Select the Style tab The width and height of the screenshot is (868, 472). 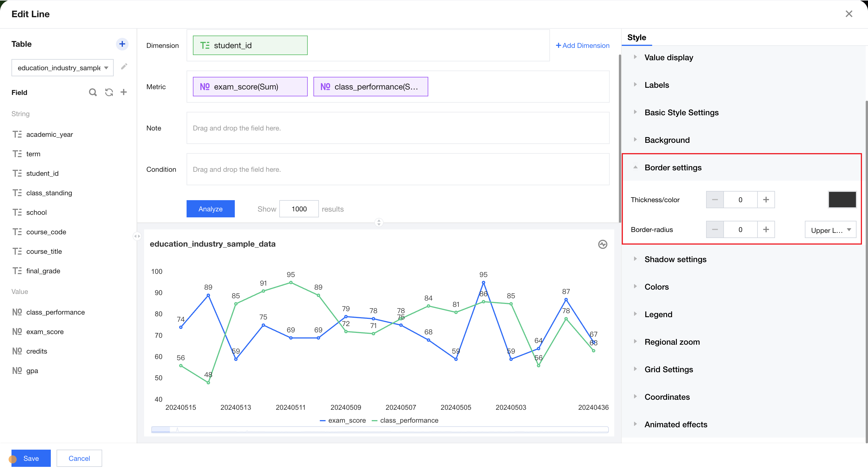637,37
